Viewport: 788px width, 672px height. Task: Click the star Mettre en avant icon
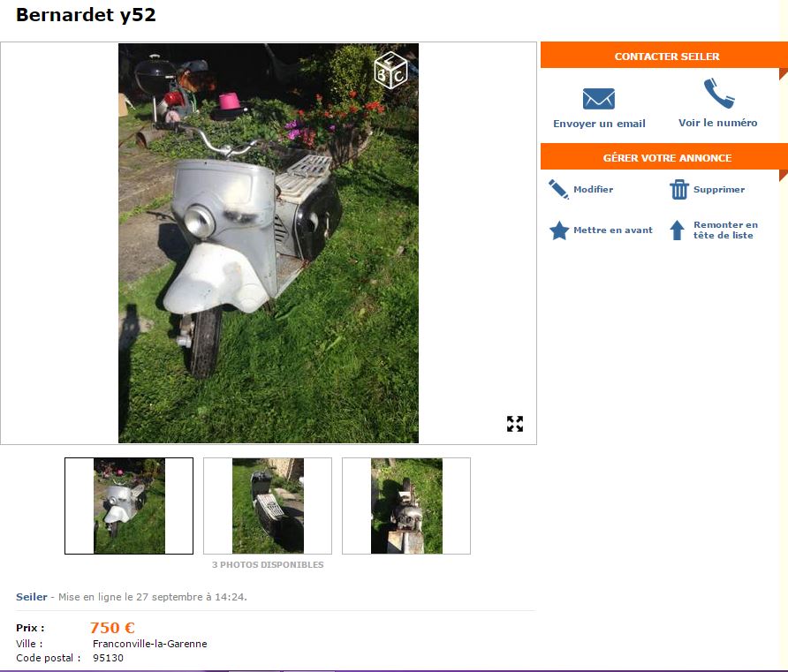tap(559, 230)
